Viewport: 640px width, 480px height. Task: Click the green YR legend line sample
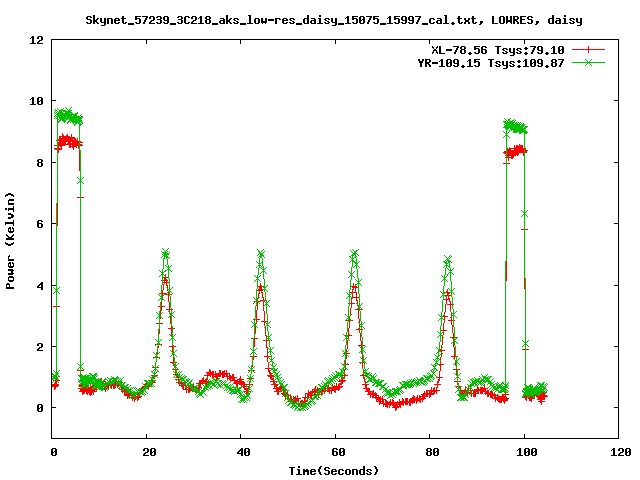588,62
